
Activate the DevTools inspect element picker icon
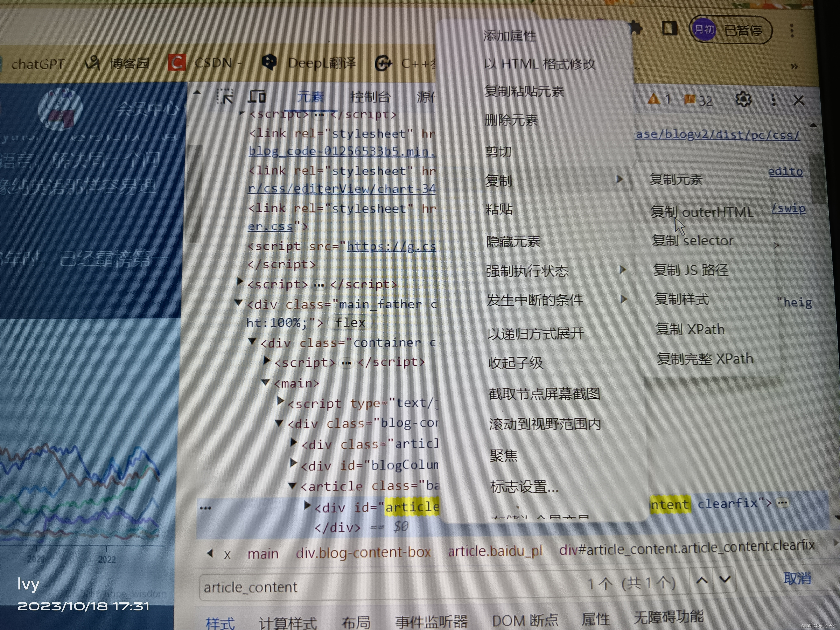tap(224, 96)
